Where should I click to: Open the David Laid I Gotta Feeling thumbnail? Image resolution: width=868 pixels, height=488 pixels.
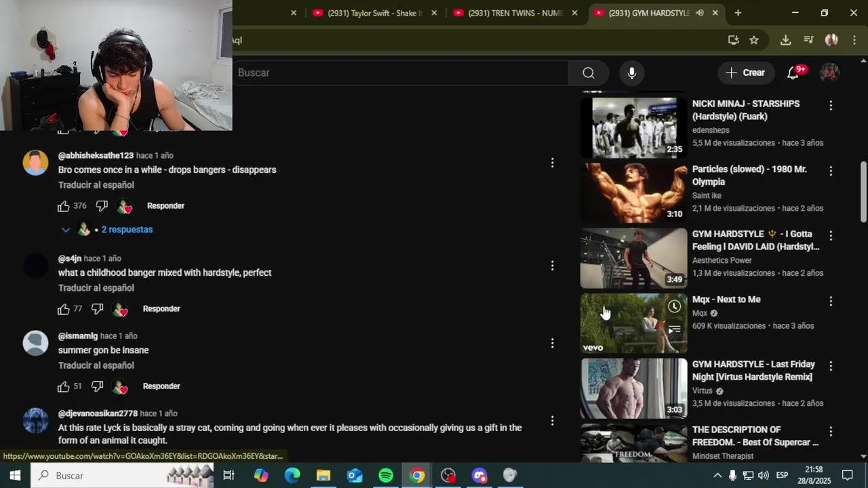pyautogui.click(x=634, y=258)
